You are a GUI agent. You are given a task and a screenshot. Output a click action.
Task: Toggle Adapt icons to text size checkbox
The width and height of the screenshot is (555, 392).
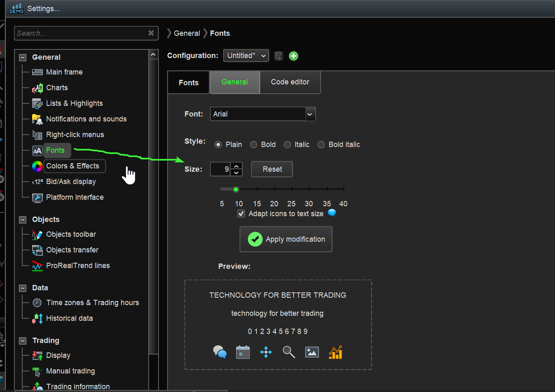pyautogui.click(x=241, y=214)
